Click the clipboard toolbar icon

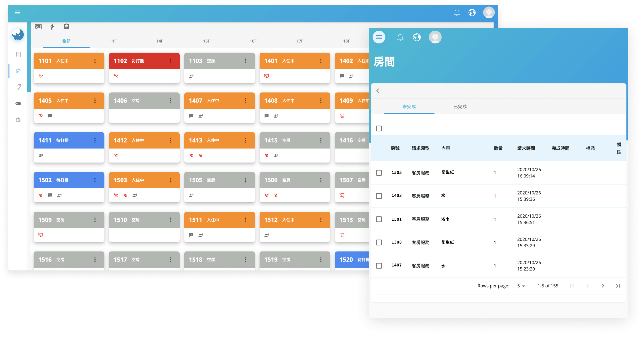[66, 26]
